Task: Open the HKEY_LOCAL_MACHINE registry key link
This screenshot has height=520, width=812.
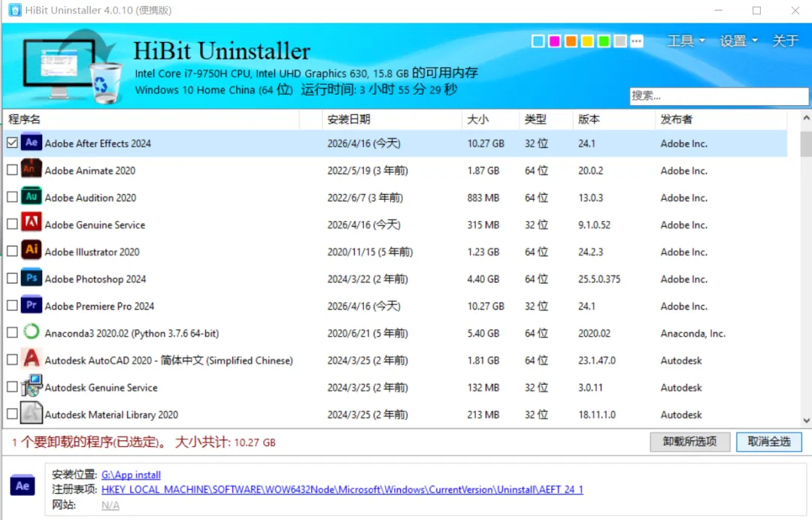Action: pos(342,489)
